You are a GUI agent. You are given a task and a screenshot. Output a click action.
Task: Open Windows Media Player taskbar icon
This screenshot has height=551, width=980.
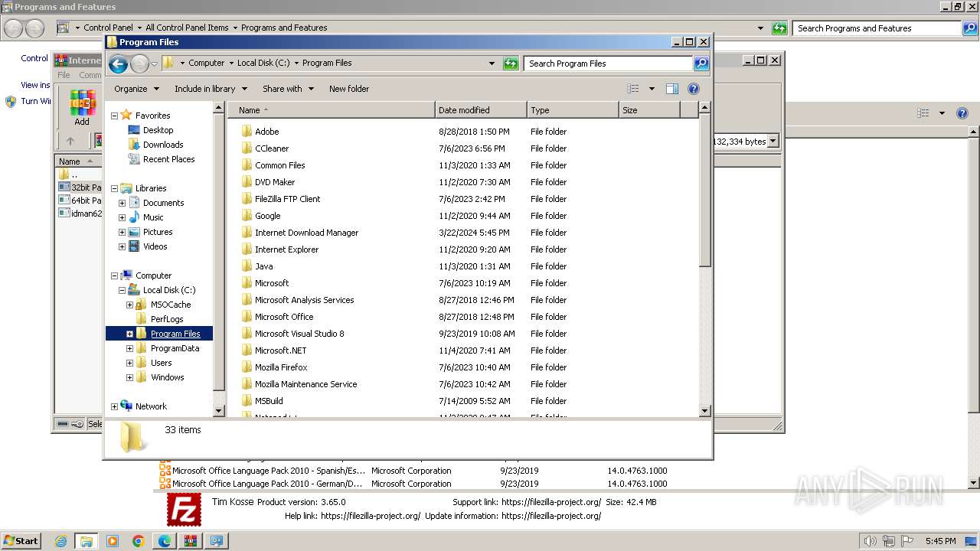click(x=113, y=541)
